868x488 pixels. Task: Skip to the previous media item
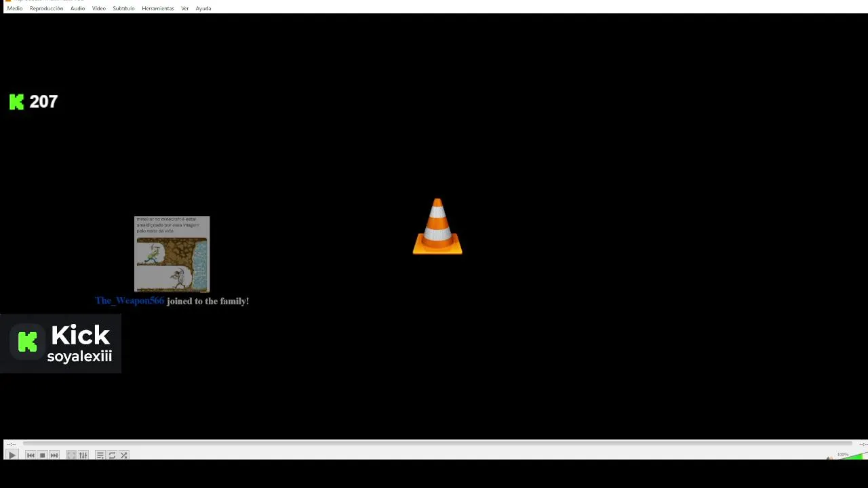point(31,455)
